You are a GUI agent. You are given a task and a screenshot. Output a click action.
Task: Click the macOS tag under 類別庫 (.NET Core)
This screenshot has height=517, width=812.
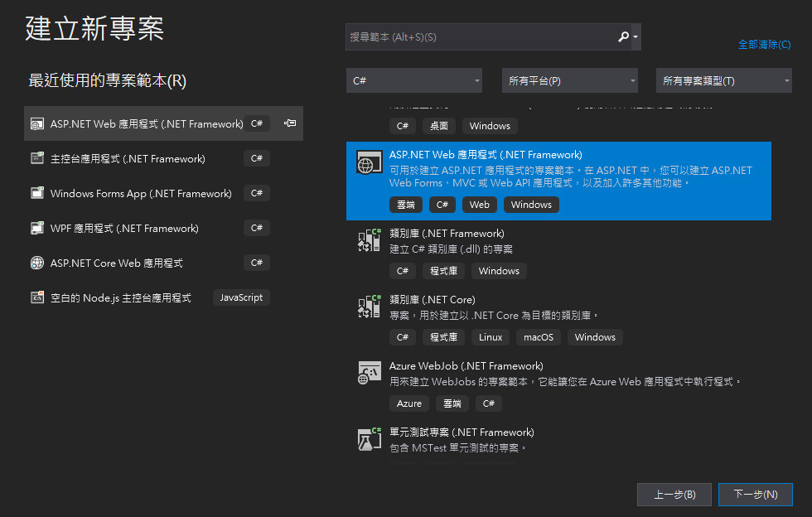click(x=539, y=337)
